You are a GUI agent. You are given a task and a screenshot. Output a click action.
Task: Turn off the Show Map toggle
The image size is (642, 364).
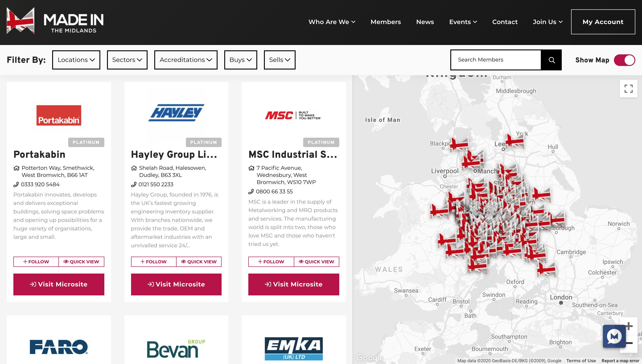pyautogui.click(x=624, y=60)
